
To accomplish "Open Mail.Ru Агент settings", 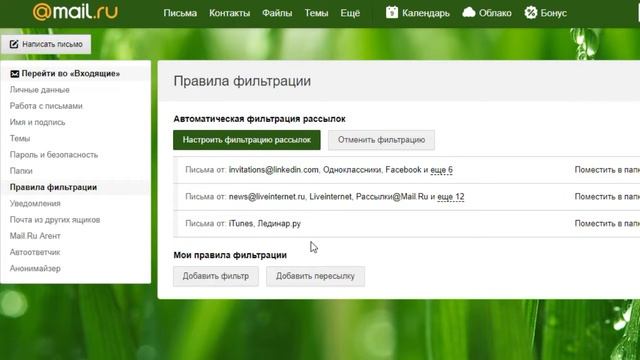I will pos(35,236).
